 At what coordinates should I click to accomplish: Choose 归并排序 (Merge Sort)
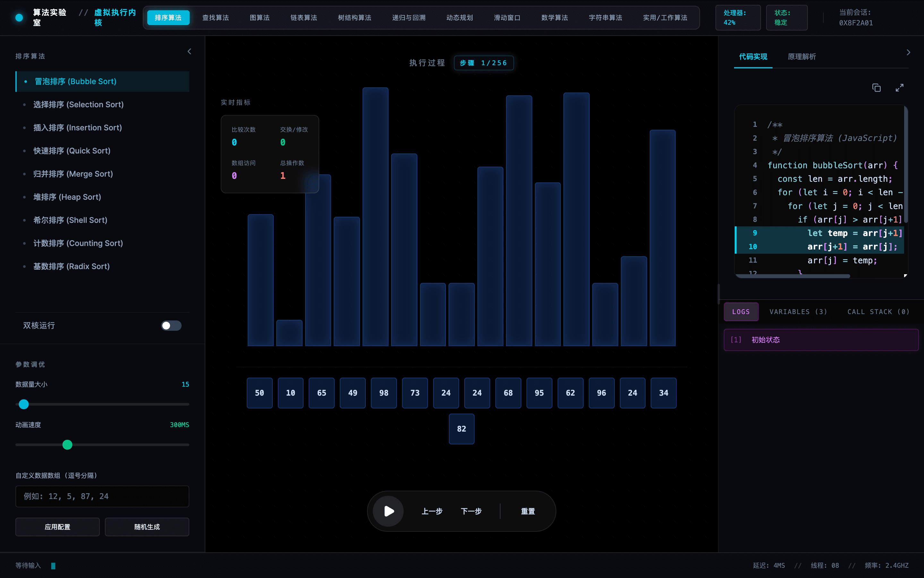[102, 174]
